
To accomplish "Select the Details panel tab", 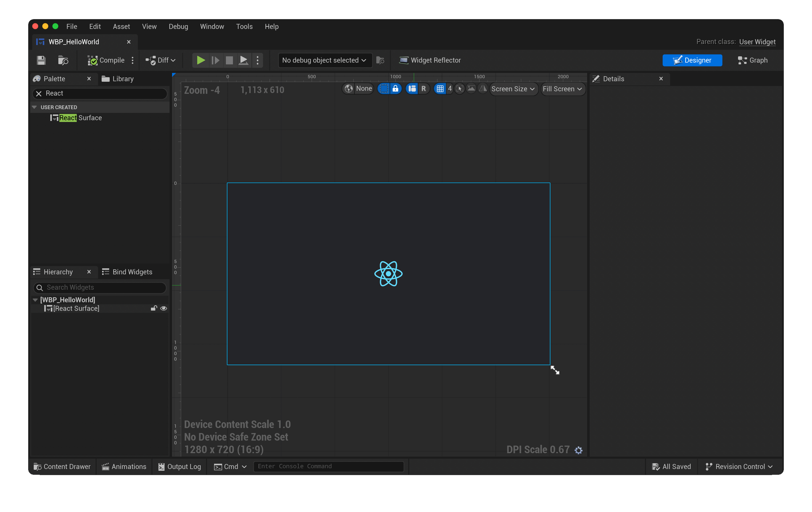I will coord(609,78).
